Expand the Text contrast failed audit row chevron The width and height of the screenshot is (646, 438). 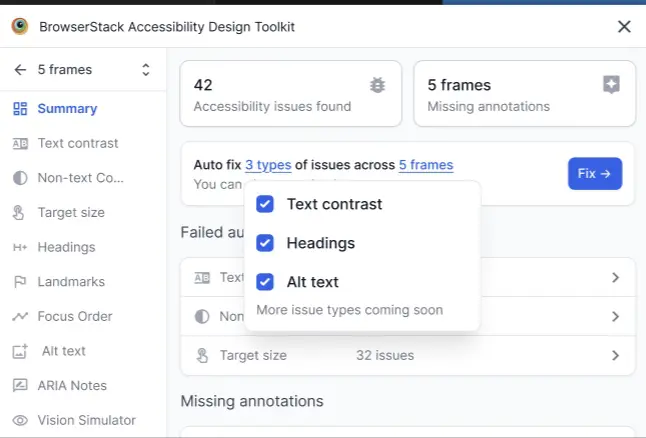pos(616,277)
